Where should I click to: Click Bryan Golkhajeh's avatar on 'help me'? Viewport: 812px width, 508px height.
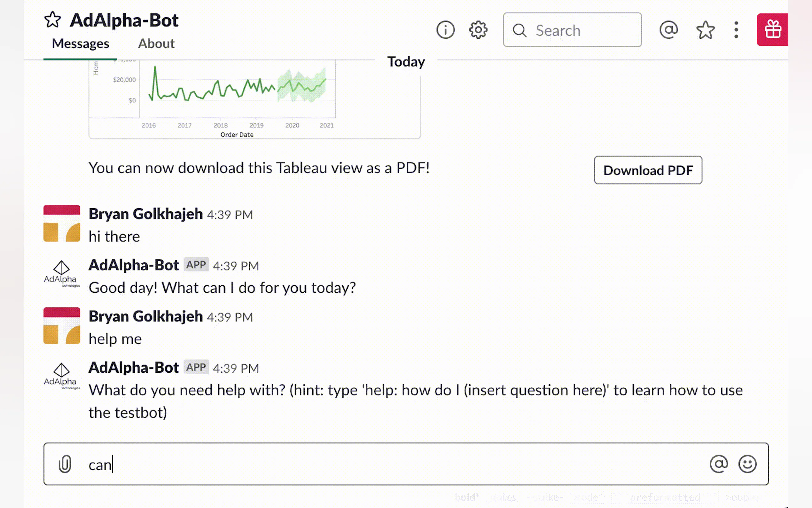[62, 326]
